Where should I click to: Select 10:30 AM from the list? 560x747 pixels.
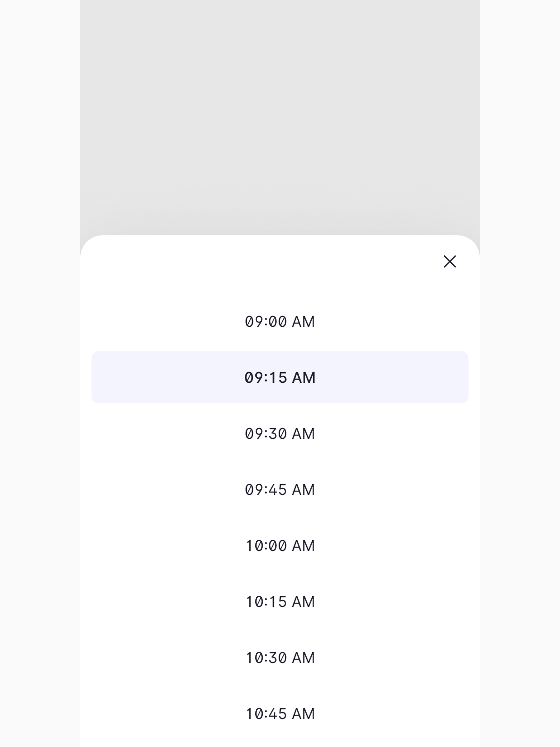pos(280,658)
